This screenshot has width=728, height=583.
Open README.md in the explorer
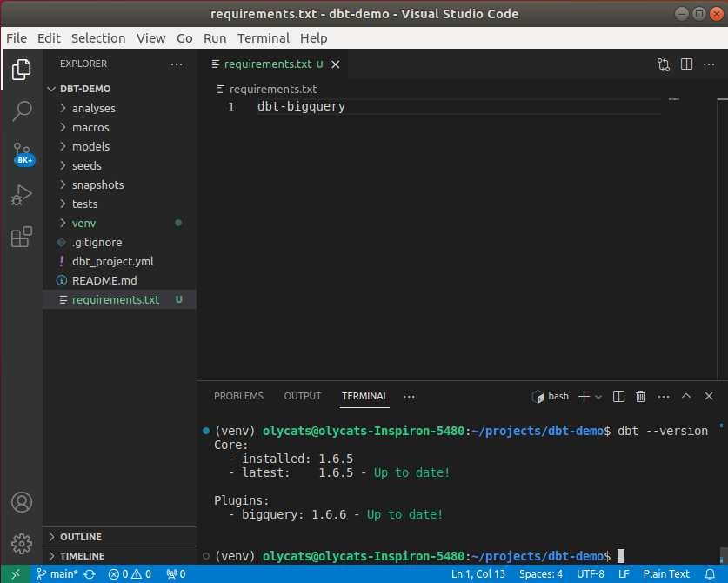pyautogui.click(x=119, y=280)
